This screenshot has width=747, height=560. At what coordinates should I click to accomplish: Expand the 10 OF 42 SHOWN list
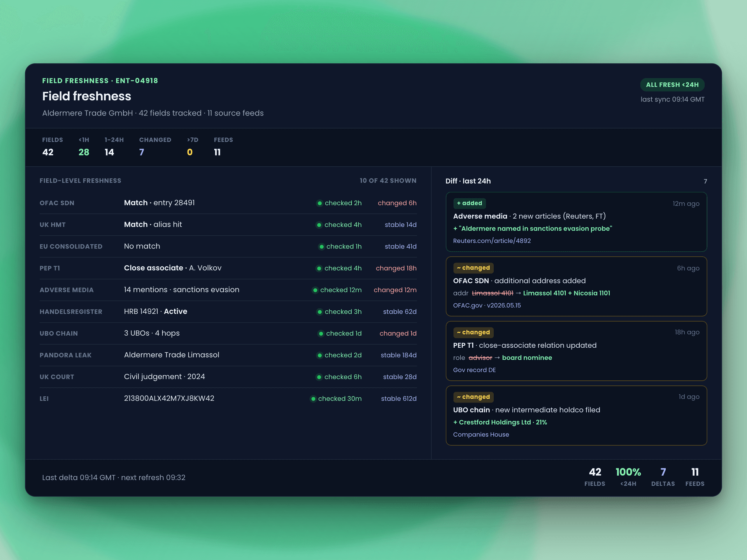pyautogui.click(x=388, y=180)
